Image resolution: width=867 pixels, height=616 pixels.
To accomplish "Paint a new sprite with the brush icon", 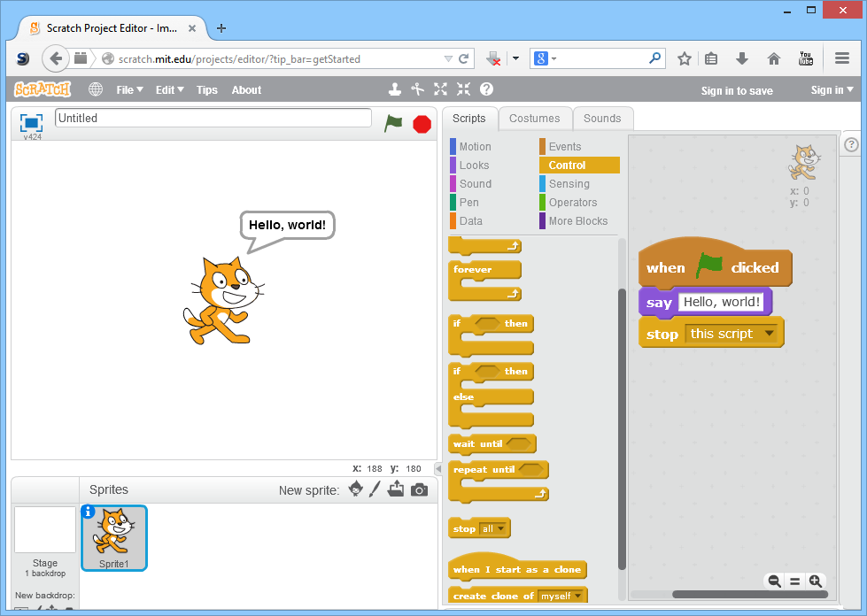I will pyautogui.click(x=375, y=489).
